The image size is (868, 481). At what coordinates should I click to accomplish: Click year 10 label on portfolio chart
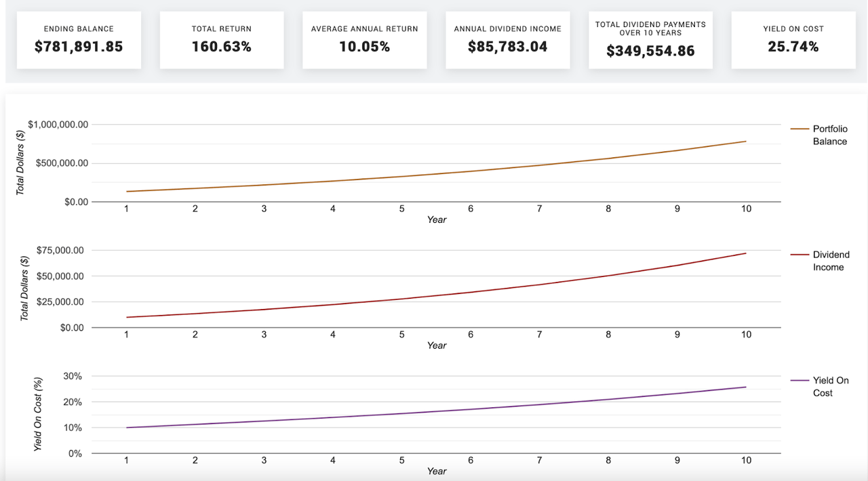tap(746, 209)
